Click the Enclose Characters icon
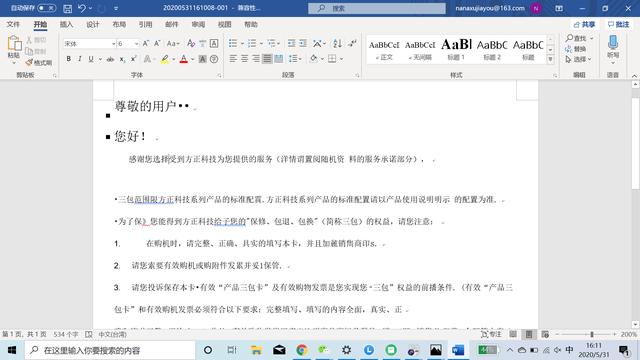Image resolution: width=640 pixels, height=360 pixels. [x=214, y=59]
